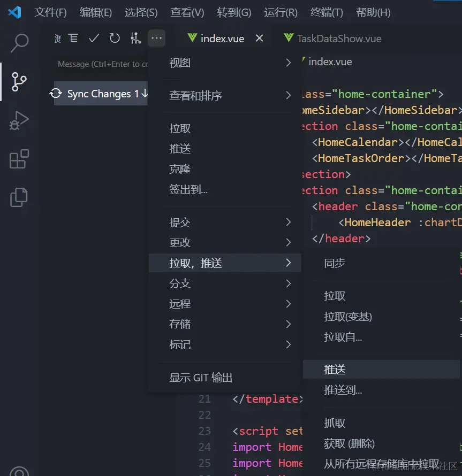Expand the 拉取，推送 submenu

[225, 263]
